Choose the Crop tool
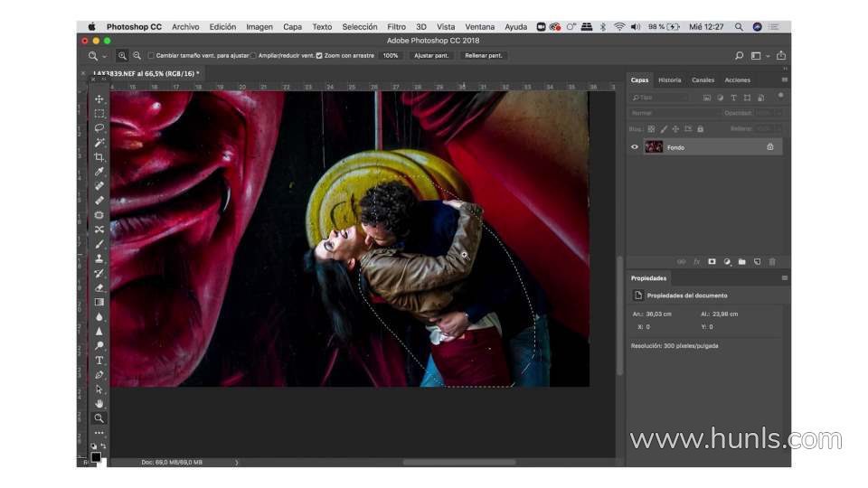 tap(99, 157)
